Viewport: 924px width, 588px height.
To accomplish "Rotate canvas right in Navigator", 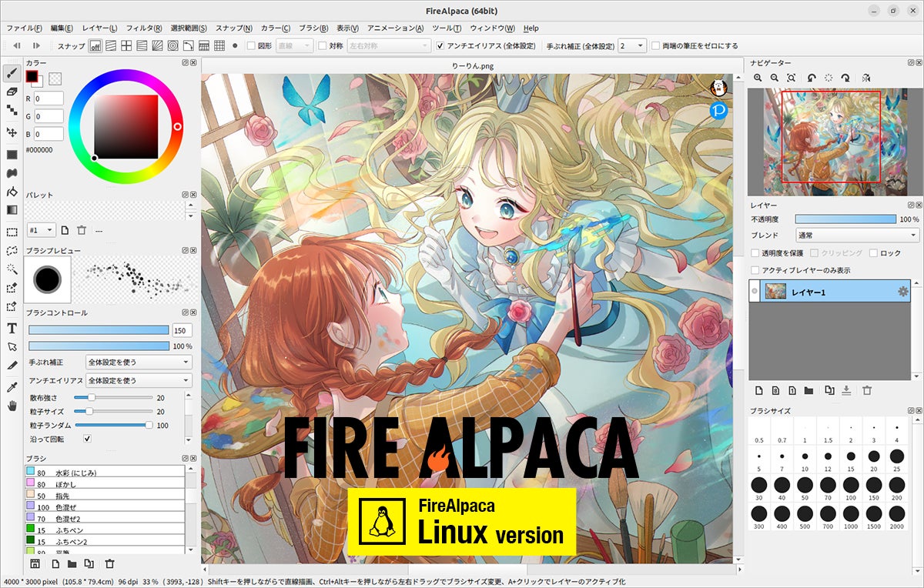I will click(x=845, y=78).
